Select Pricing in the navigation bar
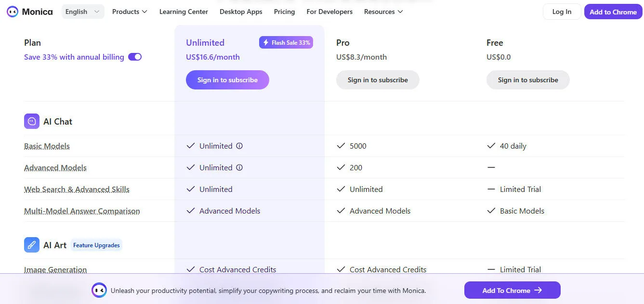Viewport: 644px width, 304px height. tap(284, 12)
